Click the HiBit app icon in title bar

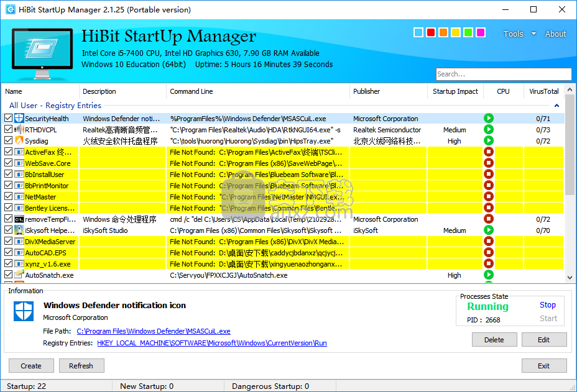click(11, 9)
